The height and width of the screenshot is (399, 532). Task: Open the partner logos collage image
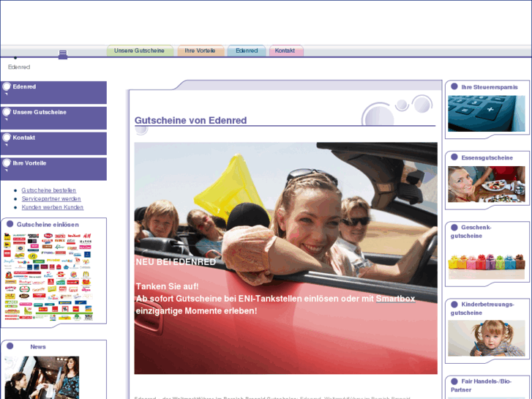[48, 277]
